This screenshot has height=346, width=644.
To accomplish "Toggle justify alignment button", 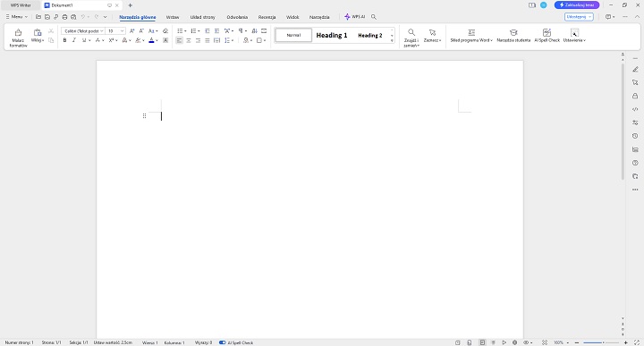I will coord(208,40).
